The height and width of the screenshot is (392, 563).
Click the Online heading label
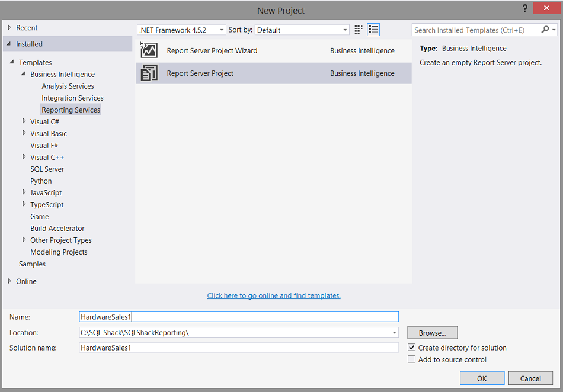(26, 281)
